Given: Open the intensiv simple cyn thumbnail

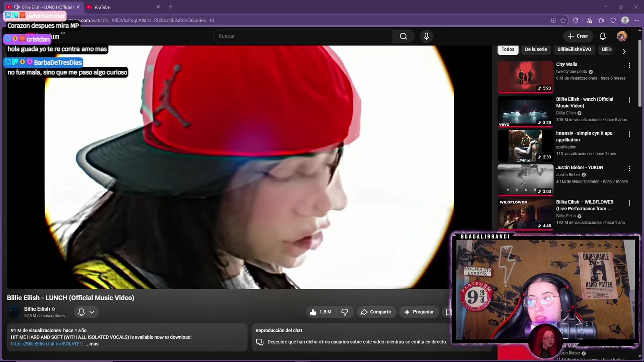Looking at the screenshot, I should (x=525, y=145).
